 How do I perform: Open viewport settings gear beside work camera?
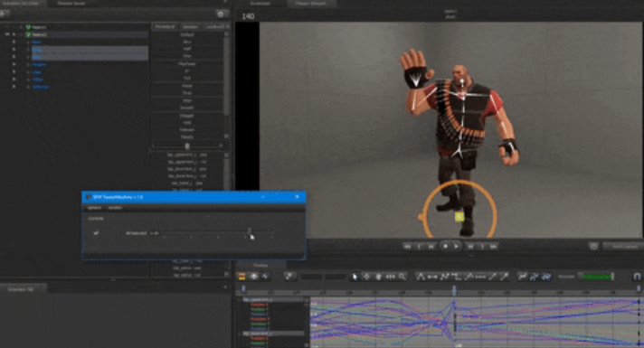pyautogui.click(x=593, y=246)
